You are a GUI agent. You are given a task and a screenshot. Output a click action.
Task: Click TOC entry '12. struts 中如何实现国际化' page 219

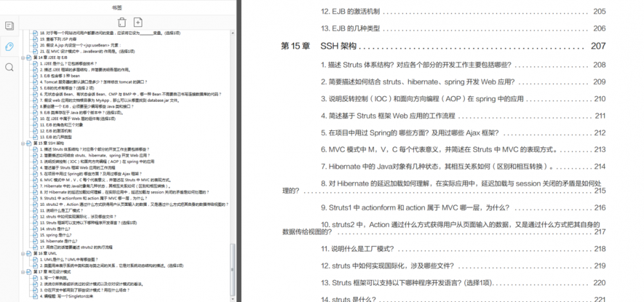[463, 266]
